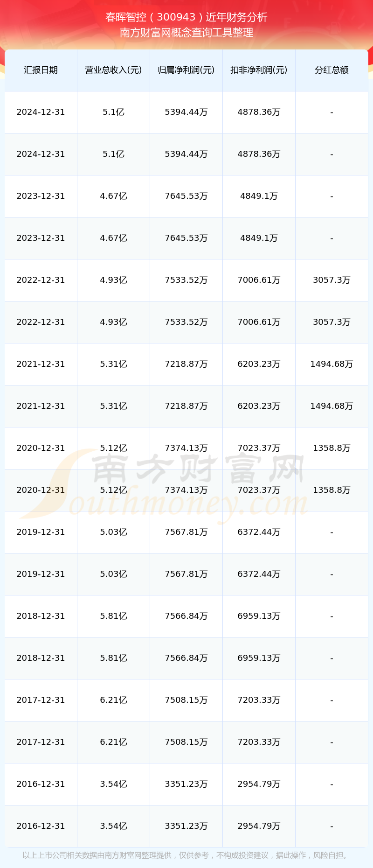Click the first 5.03亿 revenue cell
Viewport: 373px width, 868px height.
click(x=113, y=532)
